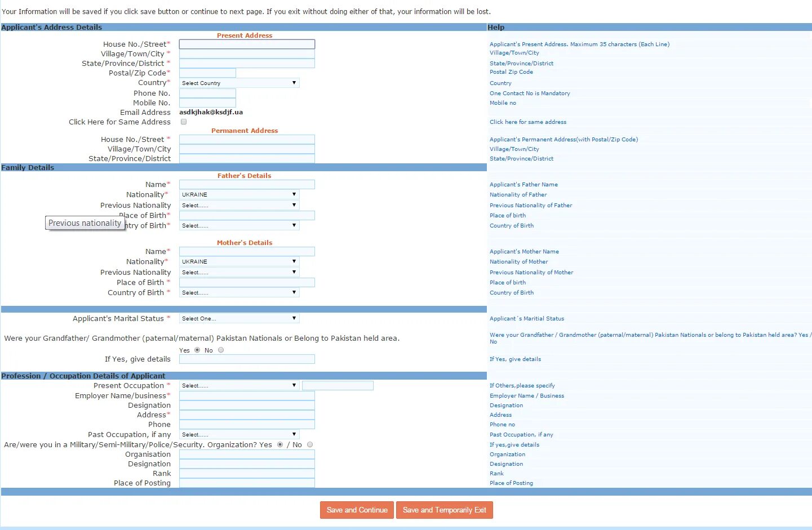Open Father's Previous Nationality dropdown
Screen dimensions: 812x530
point(239,205)
